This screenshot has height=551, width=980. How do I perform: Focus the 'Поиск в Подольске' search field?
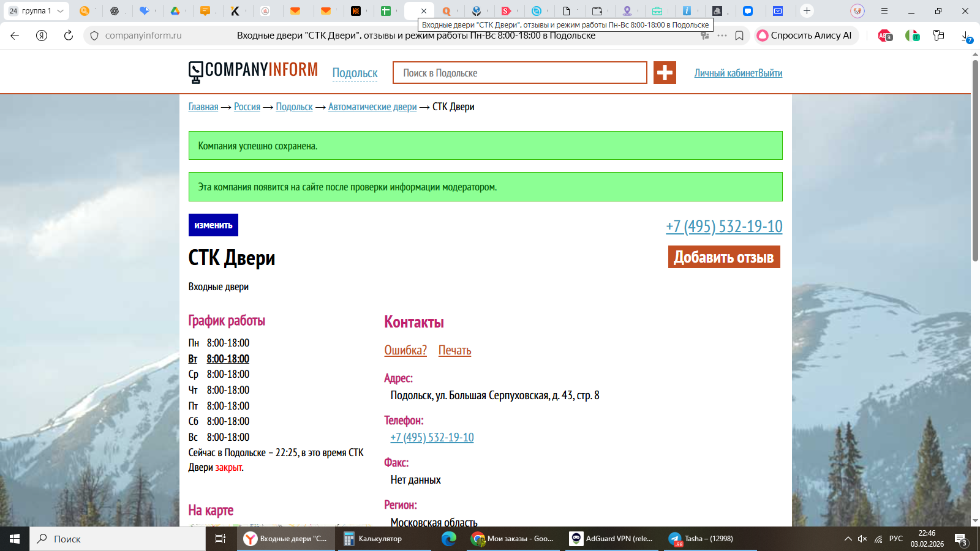coord(519,73)
